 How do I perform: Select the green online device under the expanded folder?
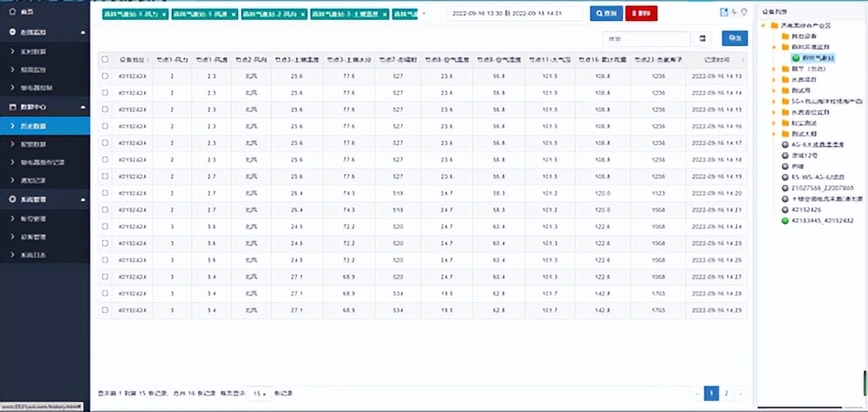coord(795,57)
